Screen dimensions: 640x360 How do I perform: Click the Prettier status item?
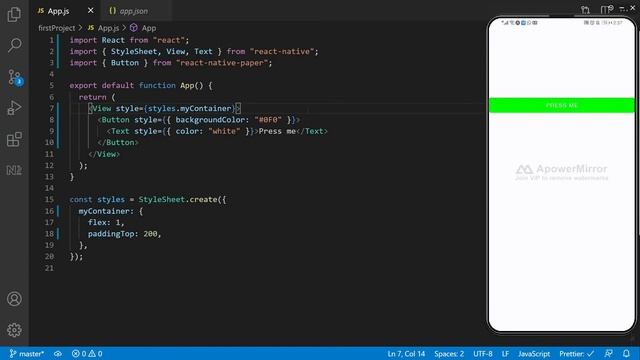576,353
